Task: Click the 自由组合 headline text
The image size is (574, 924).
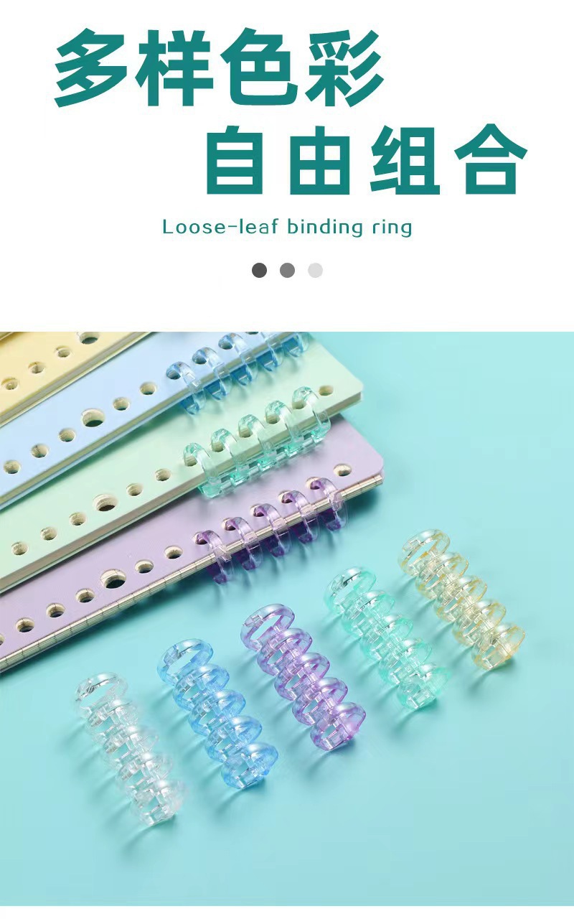Action: point(366,159)
